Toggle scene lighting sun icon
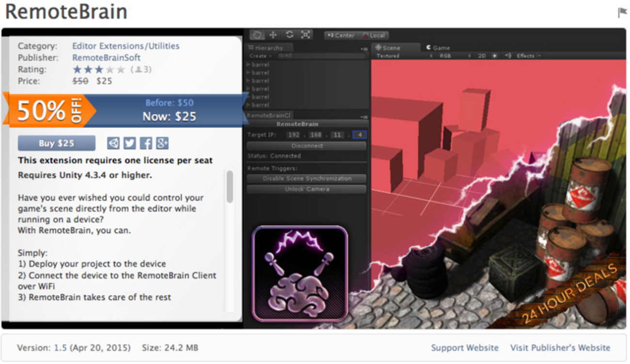 pyautogui.click(x=494, y=56)
